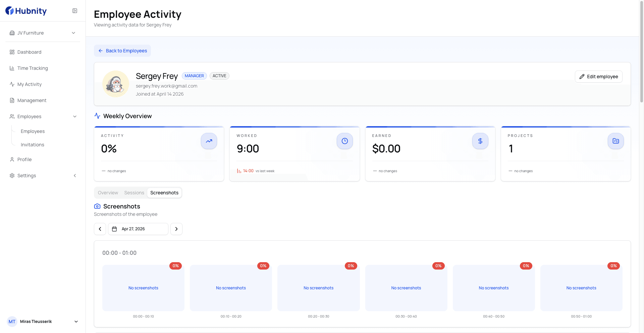Click the Weekly Overview pulse icon
The image size is (644, 333).
tap(97, 116)
